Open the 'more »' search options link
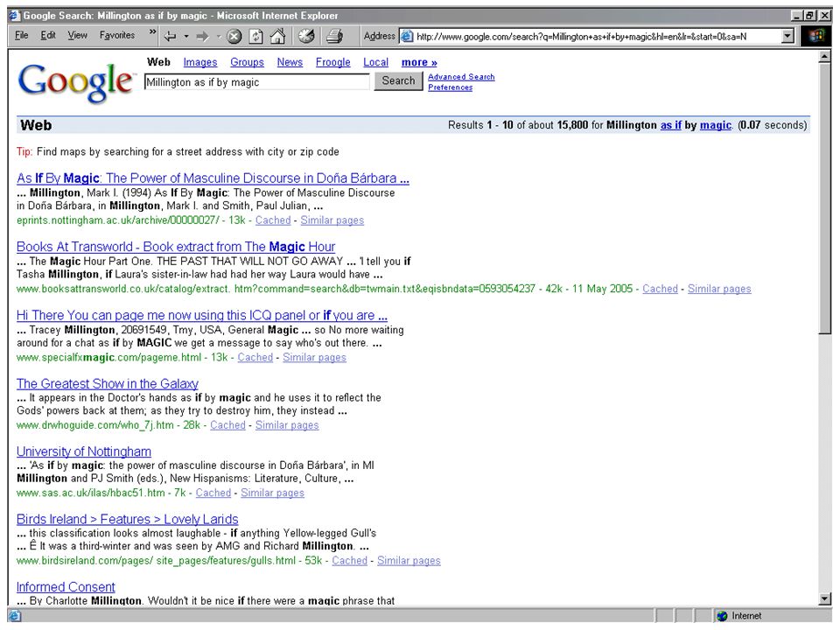This screenshot has height=630, width=840. click(419, 62)
